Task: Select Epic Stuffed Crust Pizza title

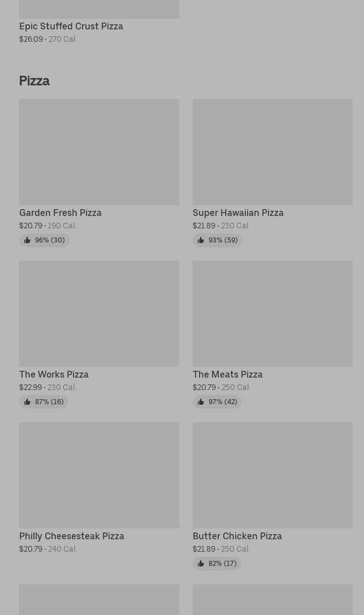Action: pyautogui.click(x=71, y=26)
